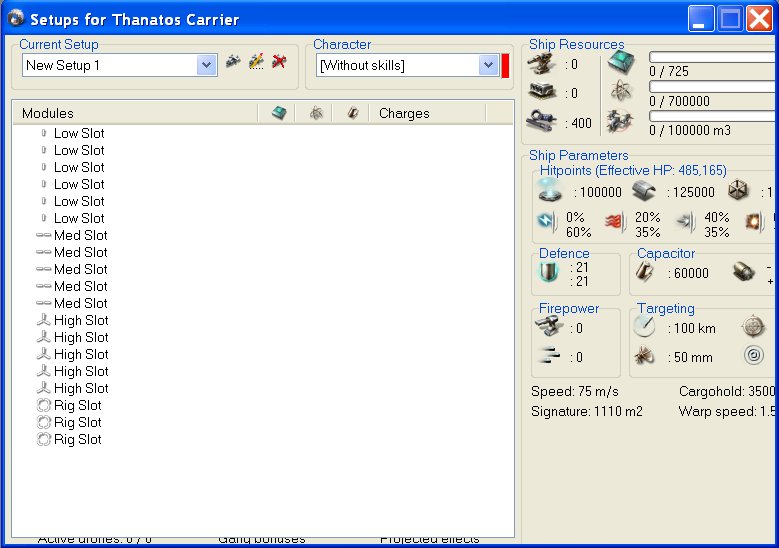Click the Defence shield icon showing 21
Viewport: 779px width, 548px height.
(x=549, y=272)
